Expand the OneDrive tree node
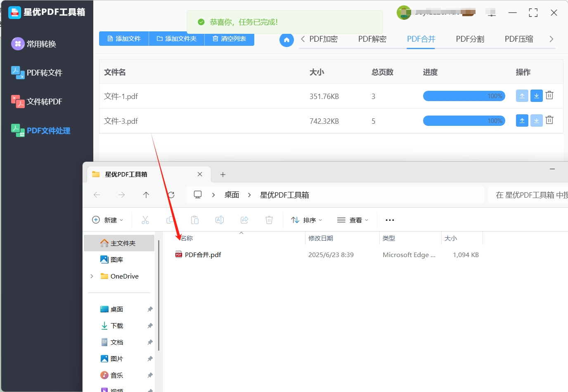The image size is (568, 392). 92,276
